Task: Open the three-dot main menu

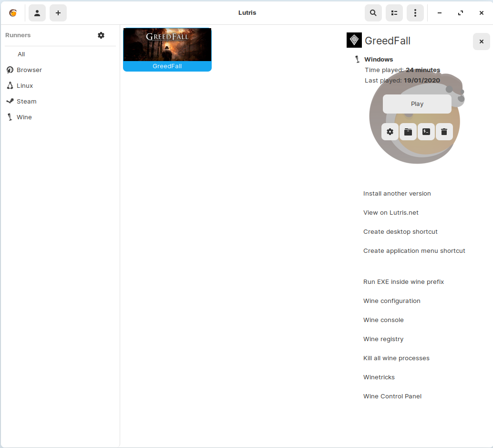Action: pyautogui.click(x=415, y=13)
